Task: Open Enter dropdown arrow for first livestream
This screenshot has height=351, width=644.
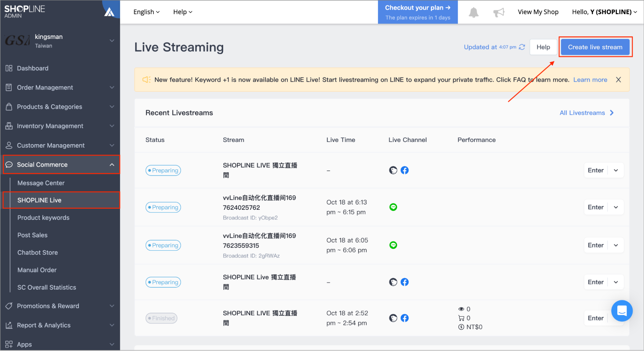Action: [x=616, y=170]
